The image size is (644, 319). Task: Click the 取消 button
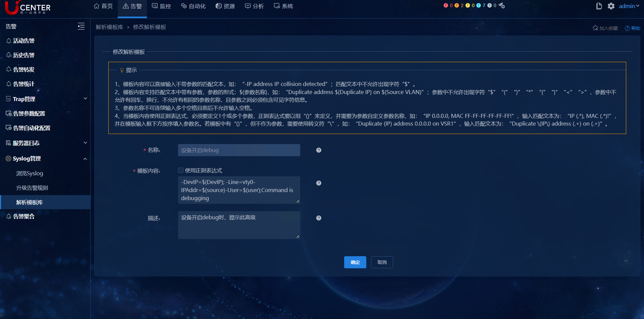[382, 262]
